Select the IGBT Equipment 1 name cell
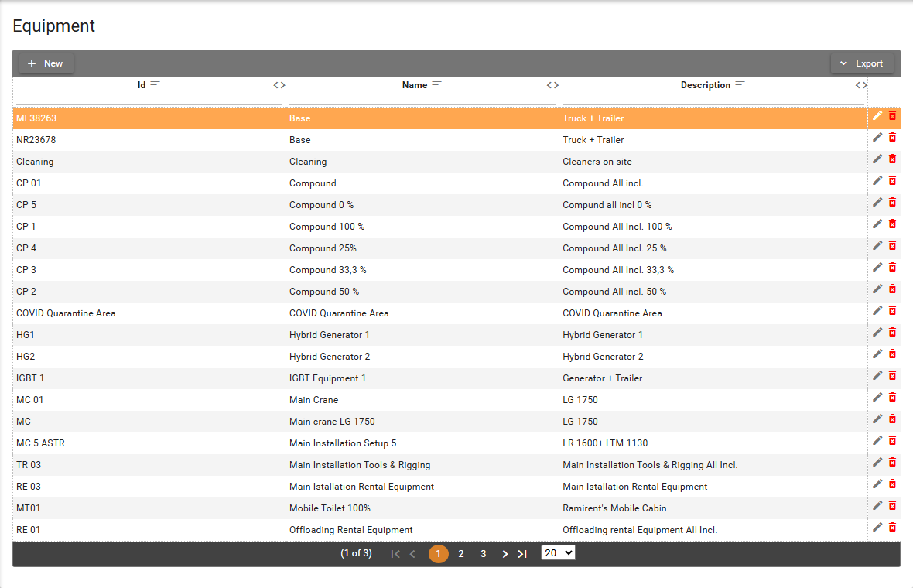913x588 pixels. coord(422,378)
